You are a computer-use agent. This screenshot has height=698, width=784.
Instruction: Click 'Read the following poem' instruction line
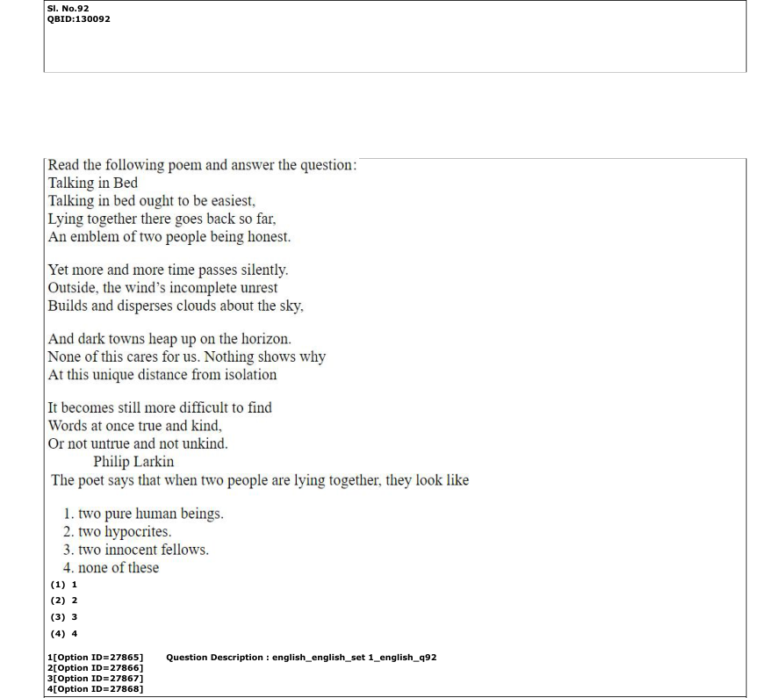click(203, 165)
